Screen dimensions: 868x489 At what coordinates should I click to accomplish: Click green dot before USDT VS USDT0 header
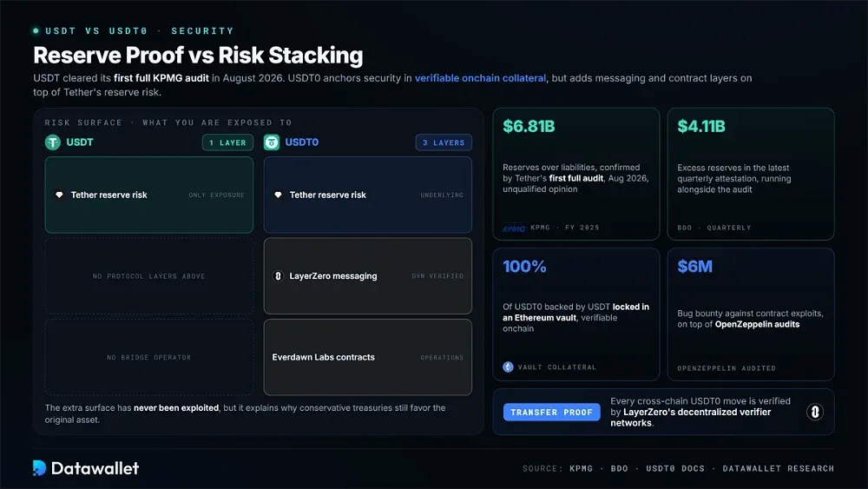36,31
